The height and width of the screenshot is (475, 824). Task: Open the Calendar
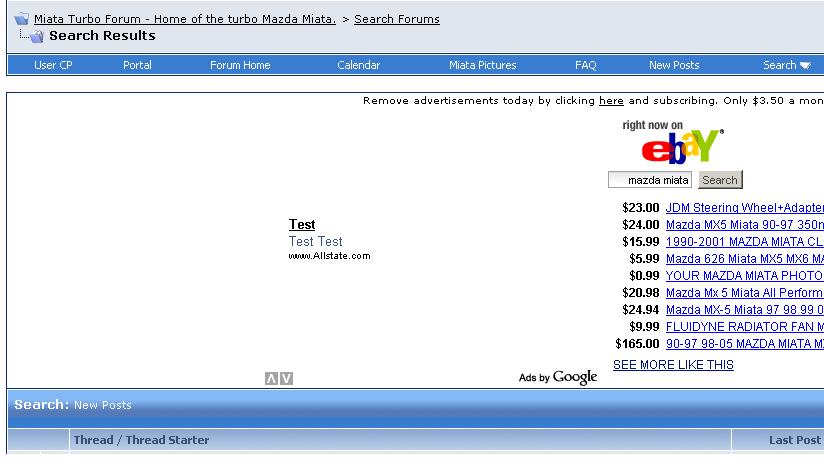coord(358,65)
